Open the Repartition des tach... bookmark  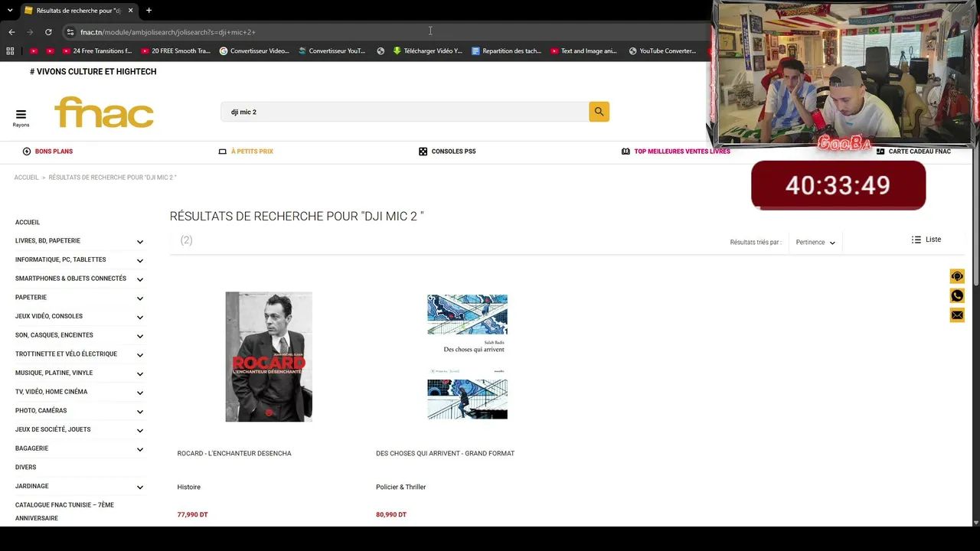coord(506,51)
